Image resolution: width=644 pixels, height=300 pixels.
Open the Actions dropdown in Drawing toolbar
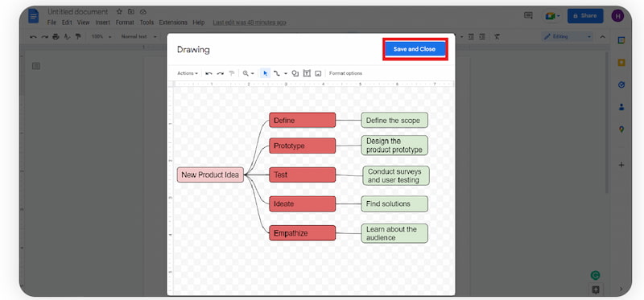pyautogui.click(x=188, y=73)
